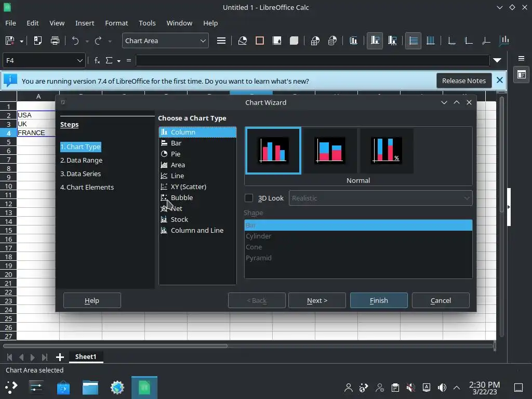Click the Release Notes button
The image size is (532, 399).
coord(464,81)
